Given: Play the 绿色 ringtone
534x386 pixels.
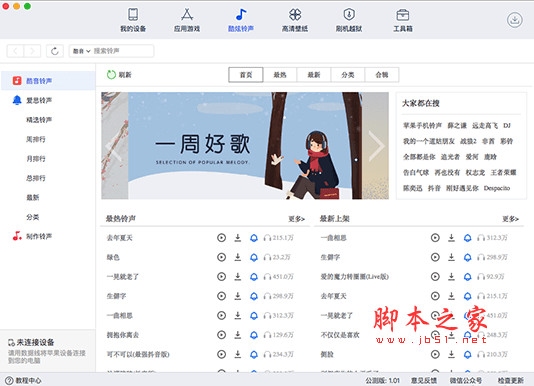Looking at the screenshot, I should pos(221,257).
